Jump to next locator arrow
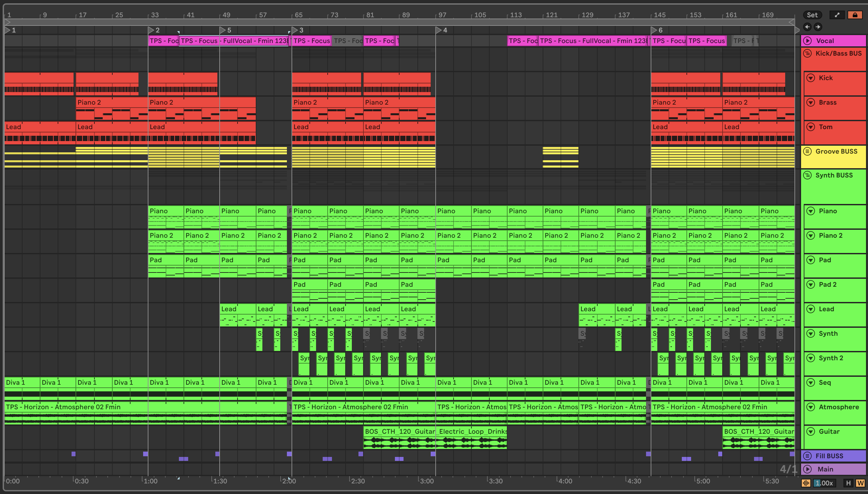Screen dimensions: 868x494 coord(818,27)
